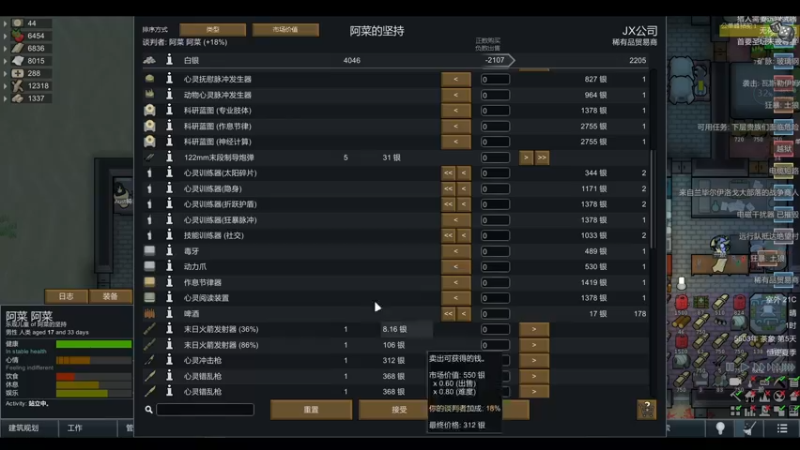Click quantity field for 动力爪
800x450 pixels.
(x=495, y=266)
